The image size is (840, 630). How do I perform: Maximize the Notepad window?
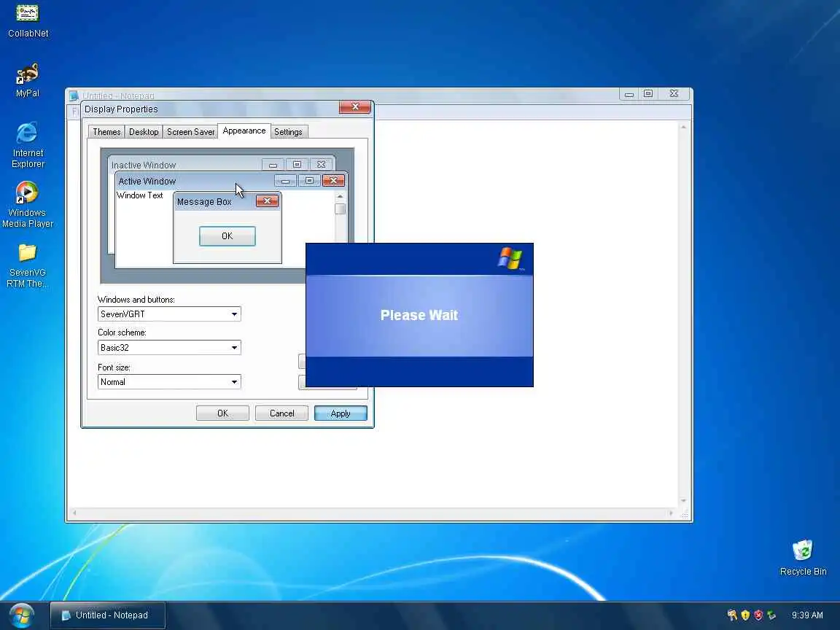coord(648,94)
